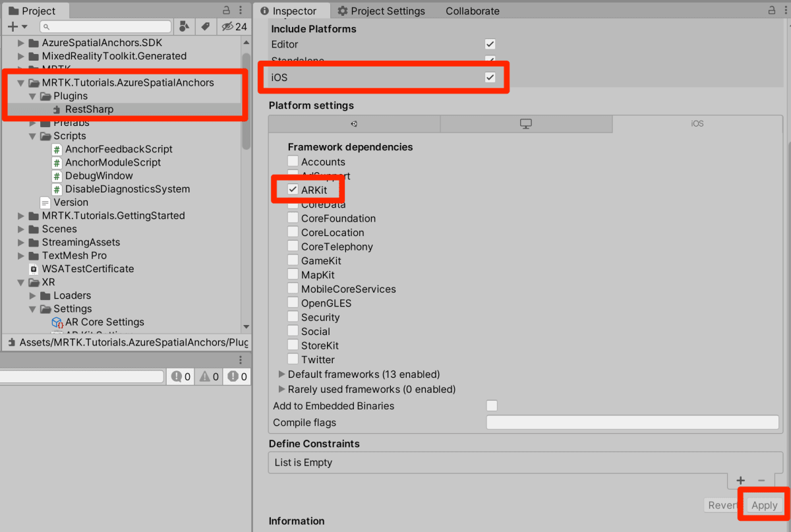Collapse the XR Settings folder arrow
The image size is (791, 532).
33,309
